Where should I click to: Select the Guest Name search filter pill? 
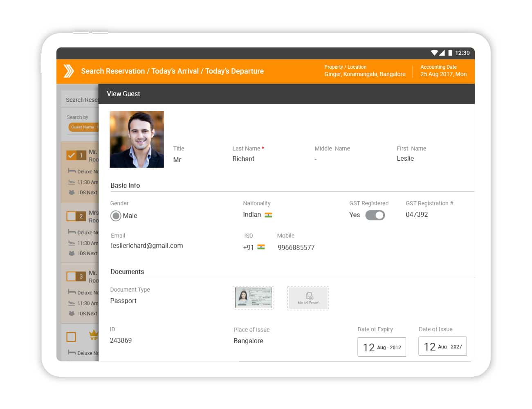point(83,127)
